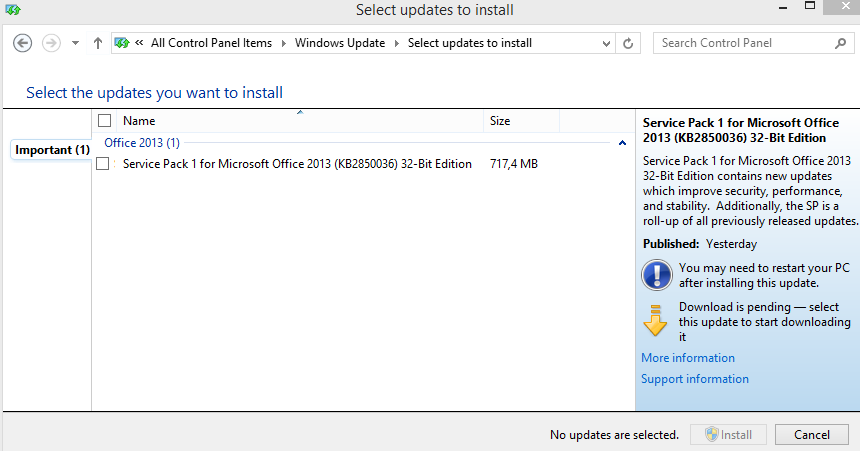The height and width of the screenshot is (451, 860).
Task: Go up one level with Up arrow
Action: click(x=97, y=43)
